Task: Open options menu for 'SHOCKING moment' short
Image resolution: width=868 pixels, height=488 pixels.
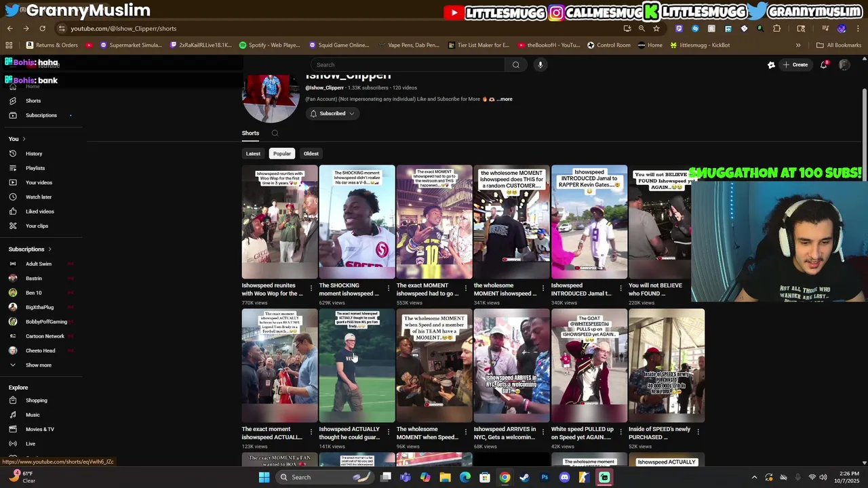Action: (x=389, y=289)
